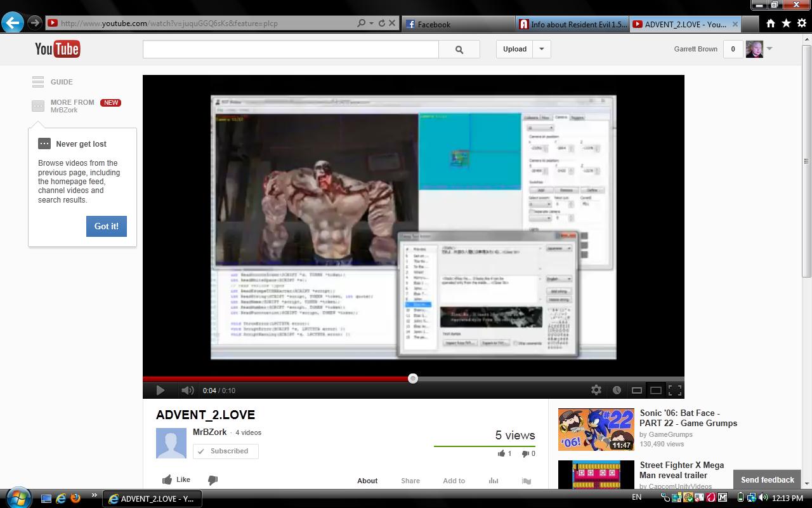Open Windows Start orb
The width and height of the screenshot is (812, 508).
coord(18,497)
